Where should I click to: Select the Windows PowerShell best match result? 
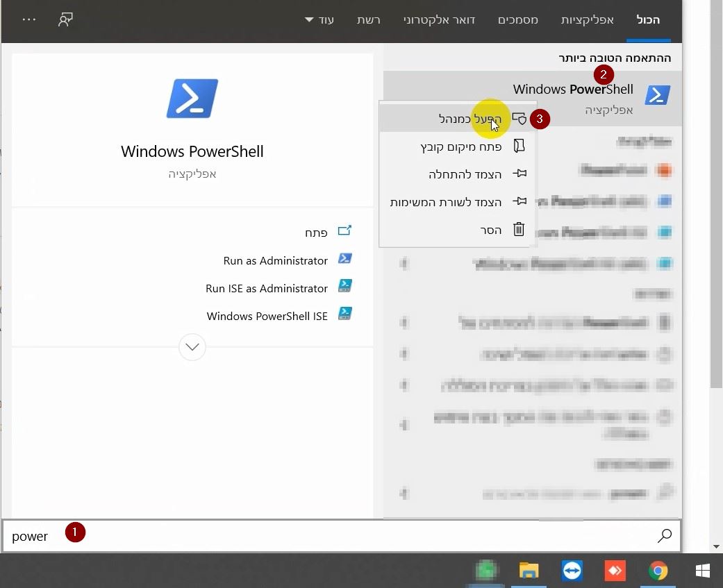pos(533,98)
